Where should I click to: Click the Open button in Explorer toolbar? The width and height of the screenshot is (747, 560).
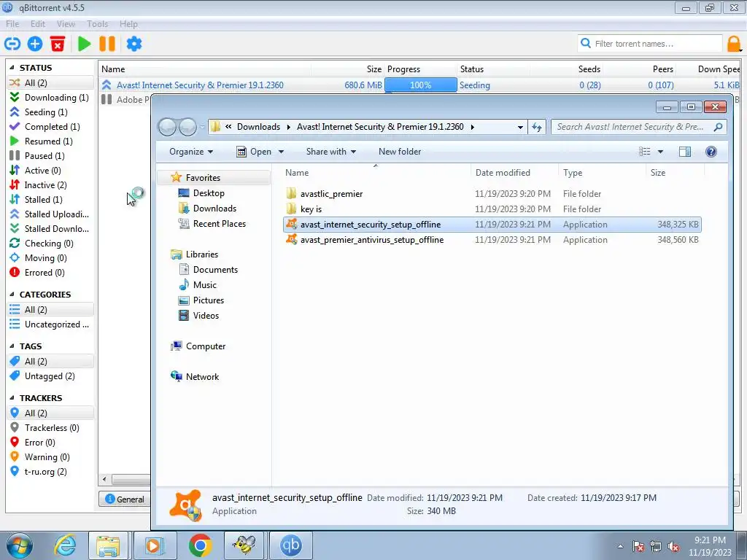pos(255,152)
